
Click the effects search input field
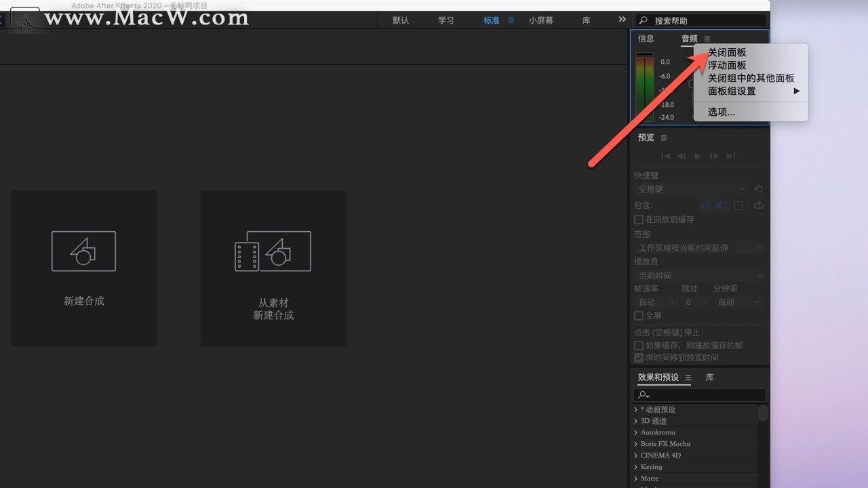(x=700, y=394)
